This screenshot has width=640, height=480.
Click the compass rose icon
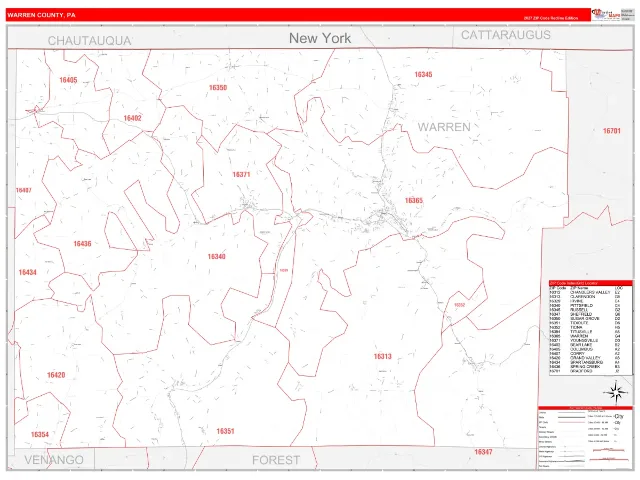point(616,392)
